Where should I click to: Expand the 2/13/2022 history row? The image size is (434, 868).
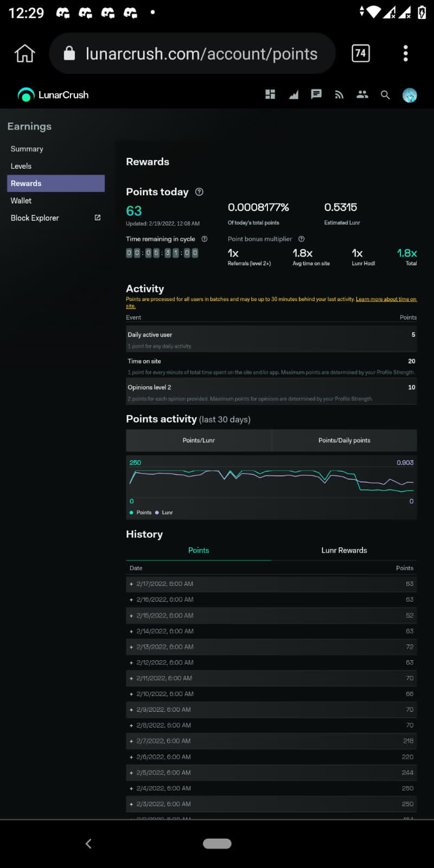pyautogui.click(x=271, y=647)
